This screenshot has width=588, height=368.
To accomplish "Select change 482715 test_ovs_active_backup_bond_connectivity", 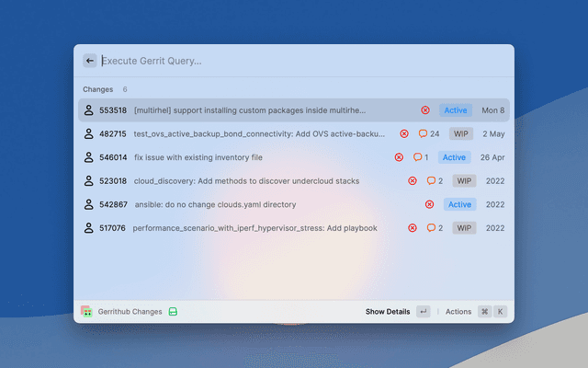I will (x=260, y=133).
